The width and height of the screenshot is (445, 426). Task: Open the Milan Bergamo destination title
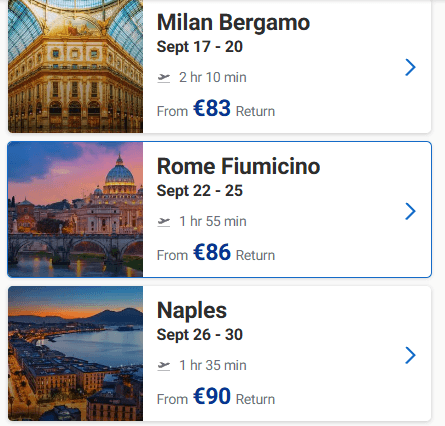tap(233, 23)
